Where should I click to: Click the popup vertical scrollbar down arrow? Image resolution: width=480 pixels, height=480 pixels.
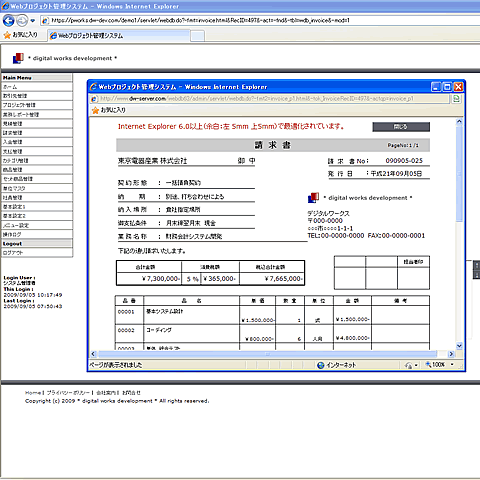pyautogui.click(x=459, y=346)
